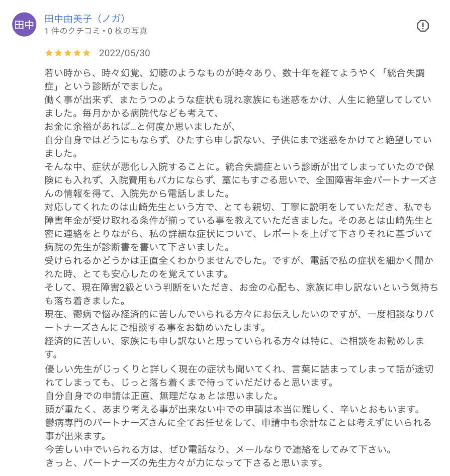450x476 pixels.
Task: Click the line starting 対応してくれたのは山崎先生
Action: tap(238, 207)
